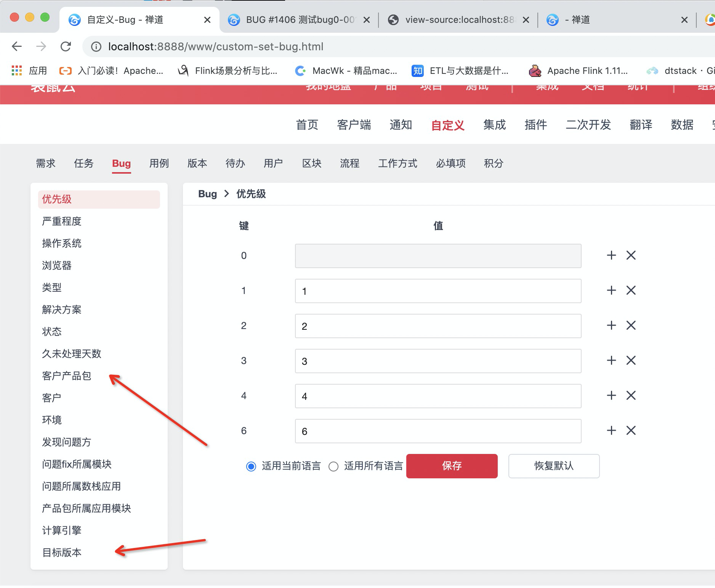Click the value field for key 6

coord(438,431)
